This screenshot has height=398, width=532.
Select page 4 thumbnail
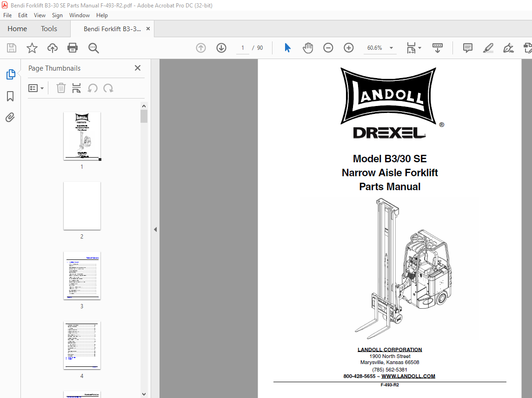point(82,345)
